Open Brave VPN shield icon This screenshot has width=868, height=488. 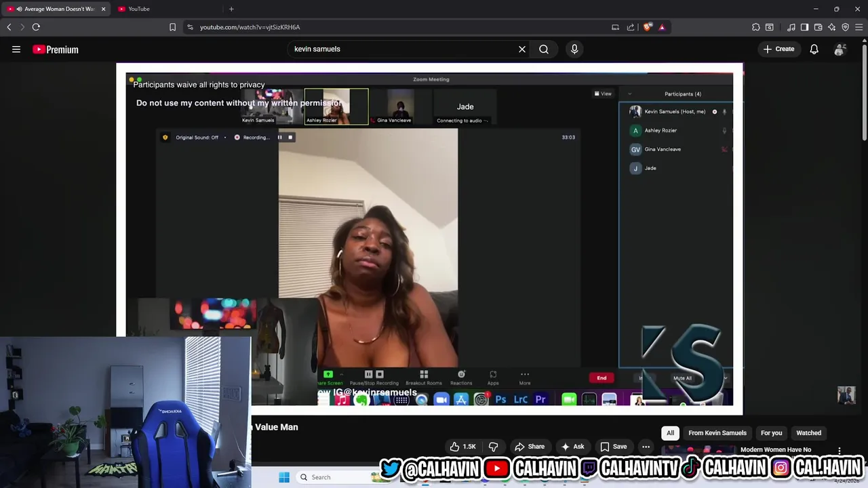[x=845, y=27]
